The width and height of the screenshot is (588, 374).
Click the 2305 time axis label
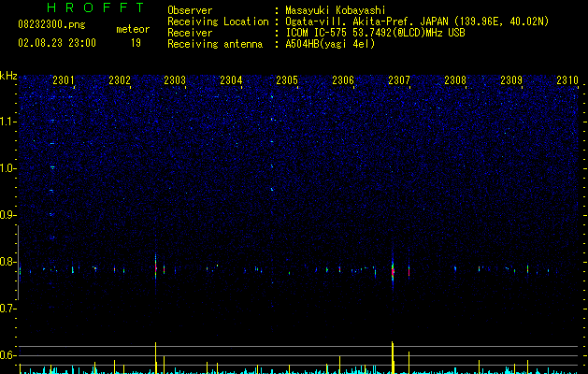coord(287,80)
